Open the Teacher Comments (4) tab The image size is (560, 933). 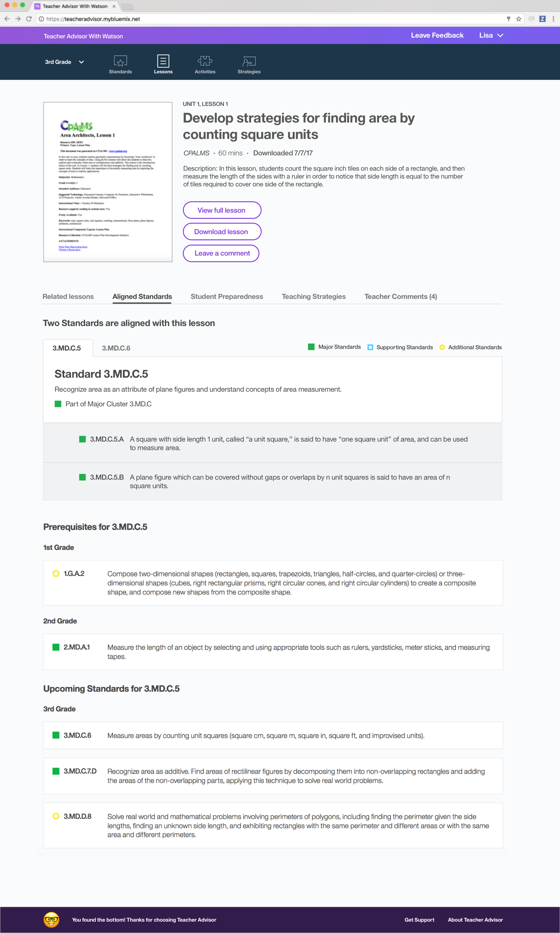tap(400, 296)
